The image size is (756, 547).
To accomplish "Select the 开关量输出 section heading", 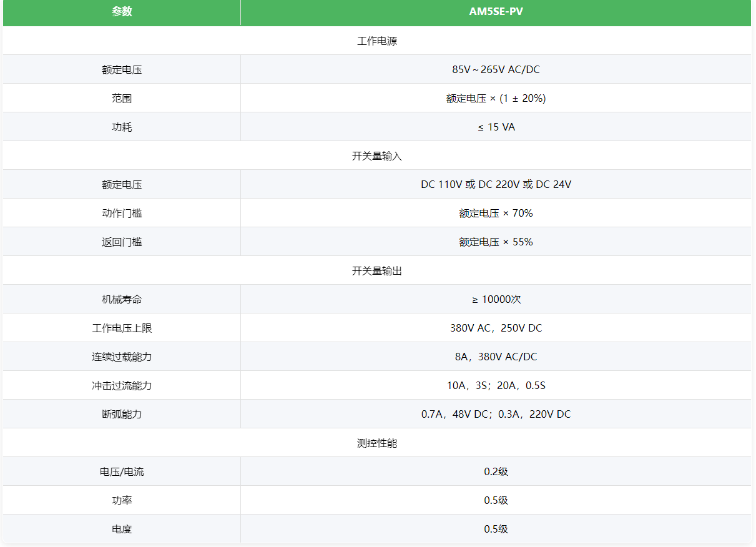I will 377,271.
